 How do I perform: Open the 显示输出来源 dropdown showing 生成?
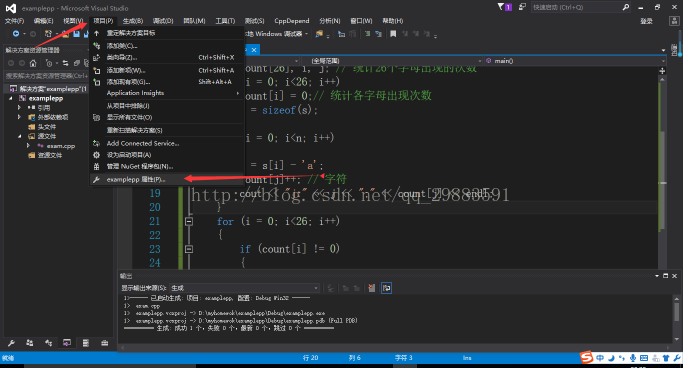click(245, 288)
